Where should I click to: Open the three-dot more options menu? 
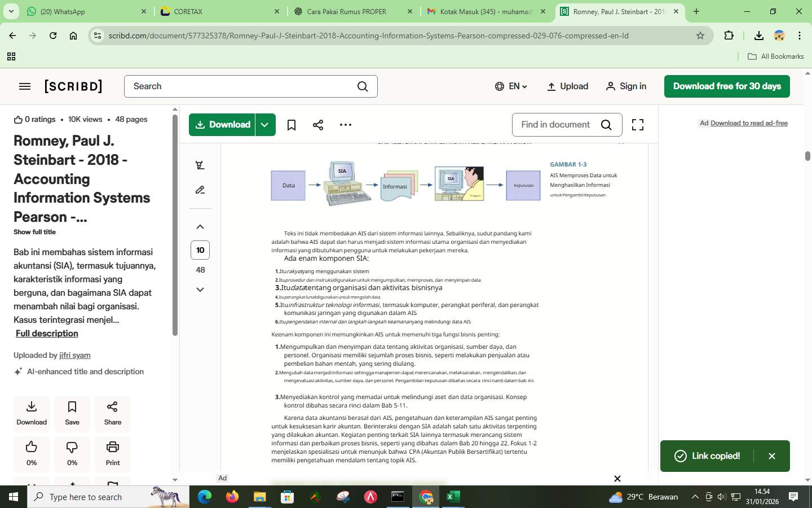[345, 124]
